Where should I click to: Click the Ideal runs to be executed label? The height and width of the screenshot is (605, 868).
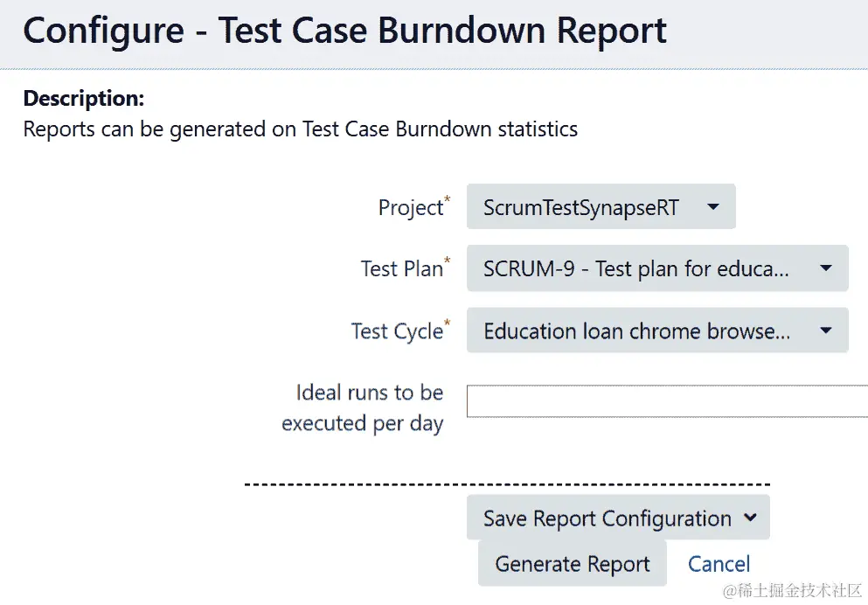tap(368, 407)
